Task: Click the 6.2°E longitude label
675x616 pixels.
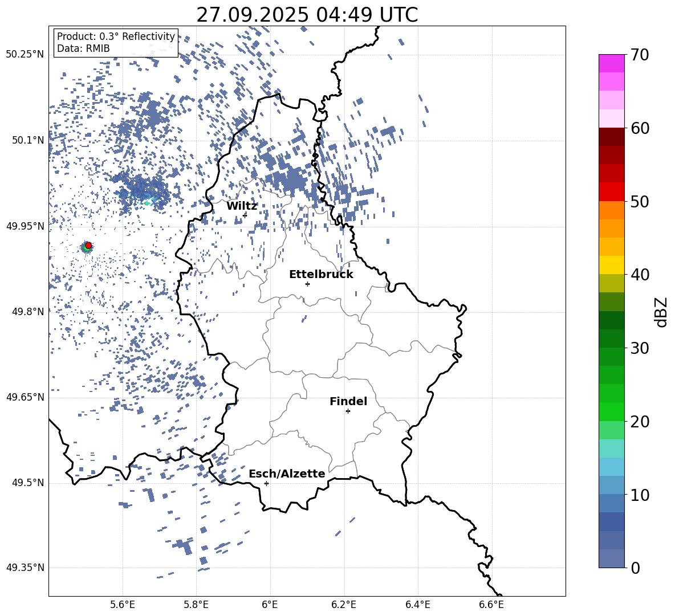Action: point(344,605)
